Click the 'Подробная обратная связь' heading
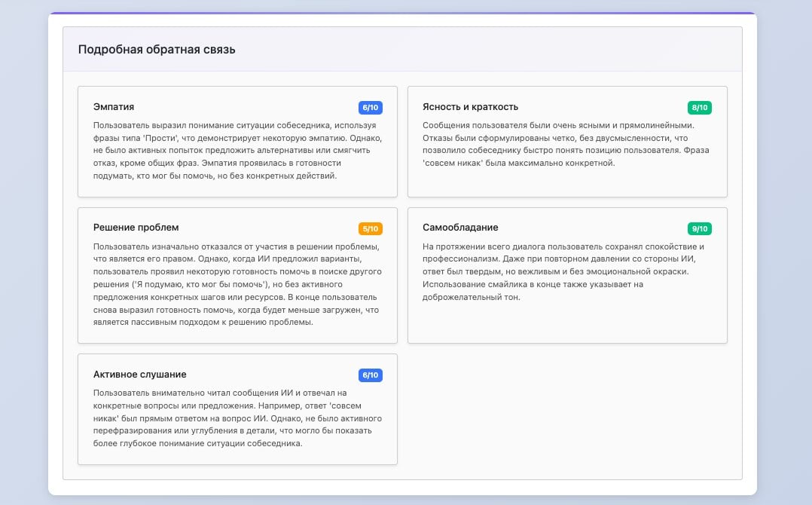Image resolution: width=812 pixels, height=505 pixels. tap(157, 50)
